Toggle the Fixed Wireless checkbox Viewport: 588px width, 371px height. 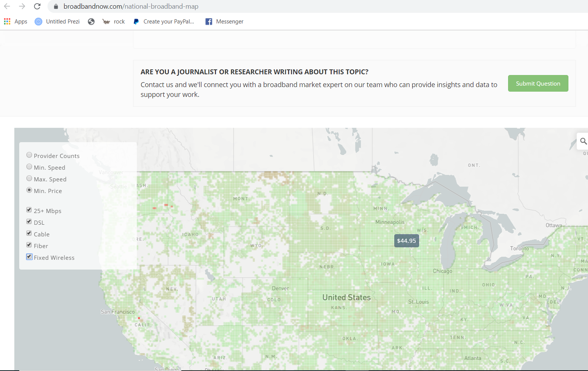coord(29,256)
